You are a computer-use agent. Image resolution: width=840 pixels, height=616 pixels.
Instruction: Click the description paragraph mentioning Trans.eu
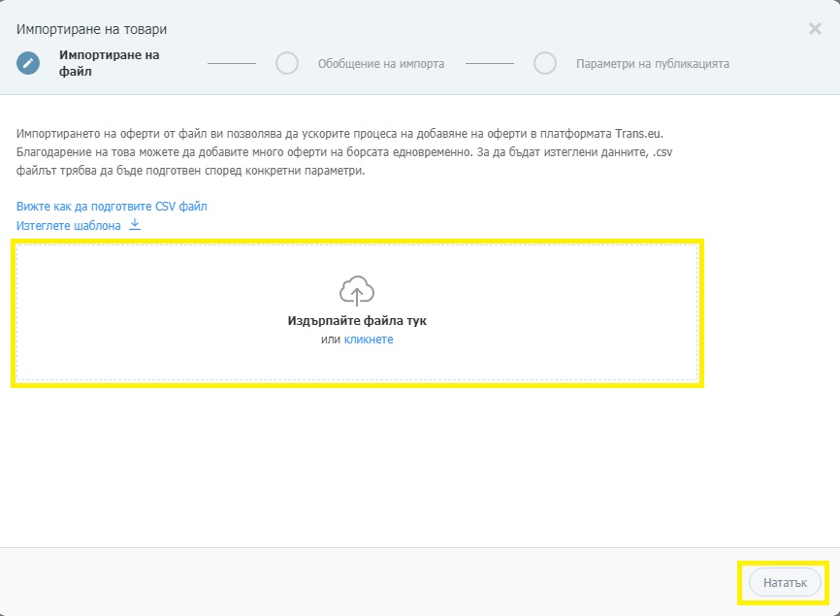344,152
